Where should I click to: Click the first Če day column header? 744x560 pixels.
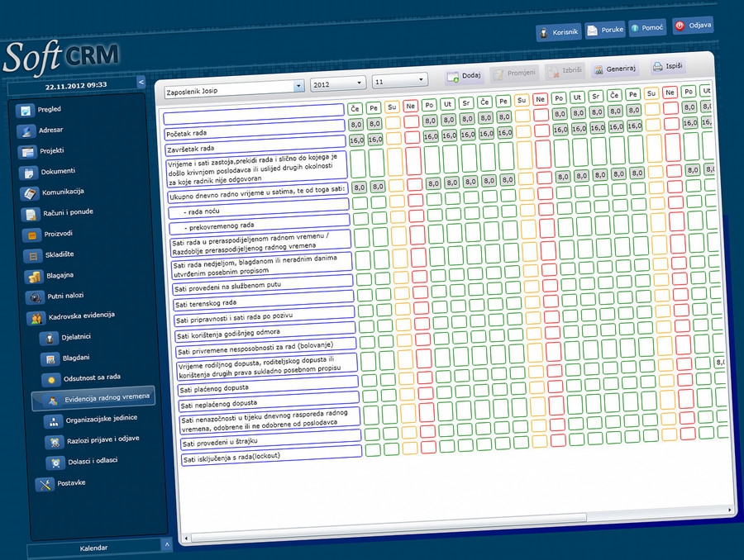[355, 108]
